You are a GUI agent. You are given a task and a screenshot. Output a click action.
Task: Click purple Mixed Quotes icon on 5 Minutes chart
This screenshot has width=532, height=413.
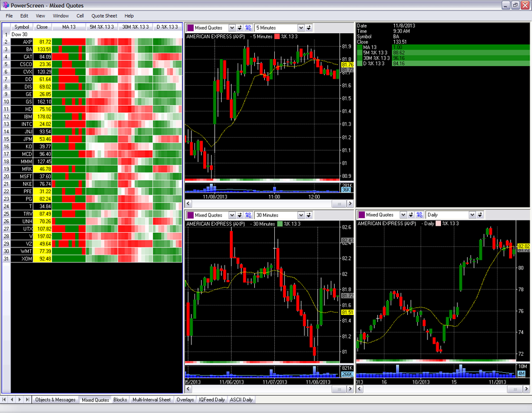190,28
